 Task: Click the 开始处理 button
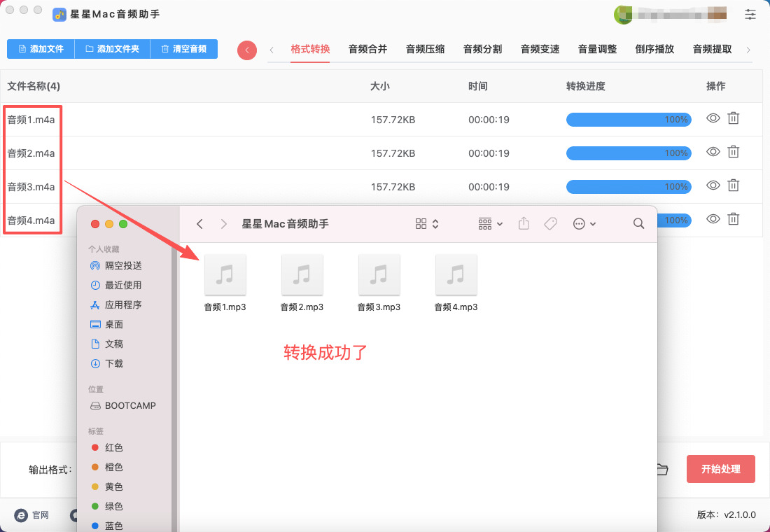720,469
